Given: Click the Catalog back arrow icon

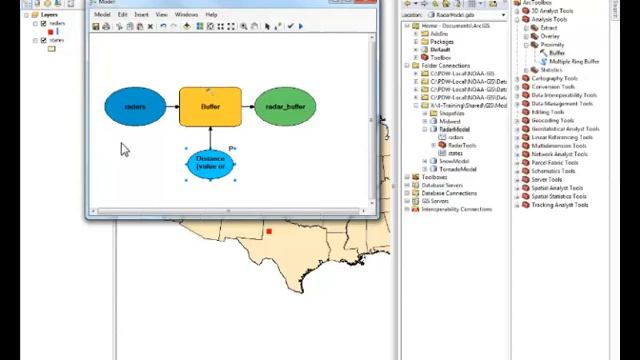Looking at the screenshot, I should [407, 4].
